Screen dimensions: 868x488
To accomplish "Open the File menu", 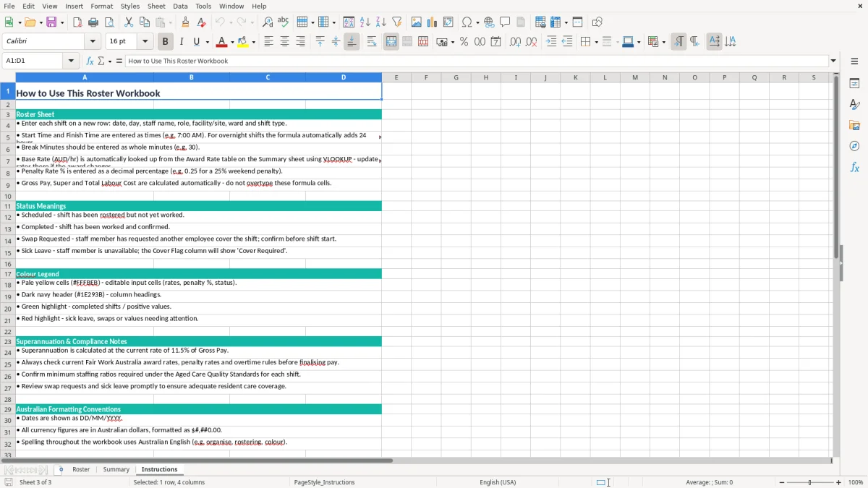I will 9,6.
